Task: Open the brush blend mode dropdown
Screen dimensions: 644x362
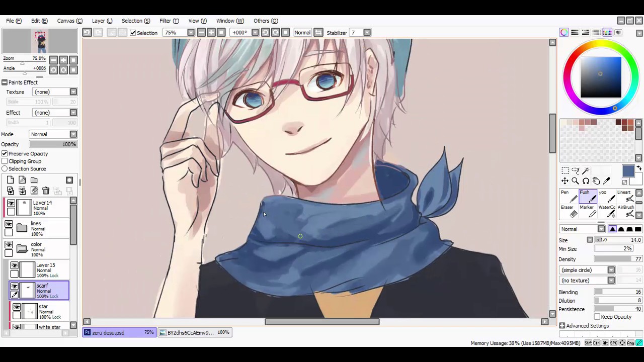Action: pyautogui.click(x=601, y=229)
